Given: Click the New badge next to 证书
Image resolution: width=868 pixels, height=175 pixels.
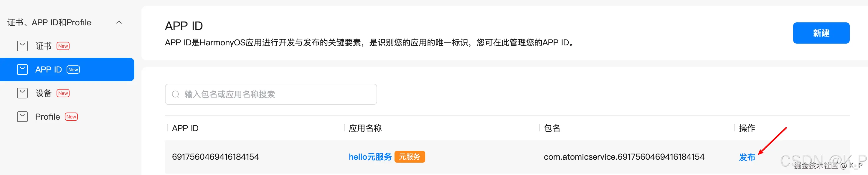Looking at the screenshot, I should [x=63, y=46].
